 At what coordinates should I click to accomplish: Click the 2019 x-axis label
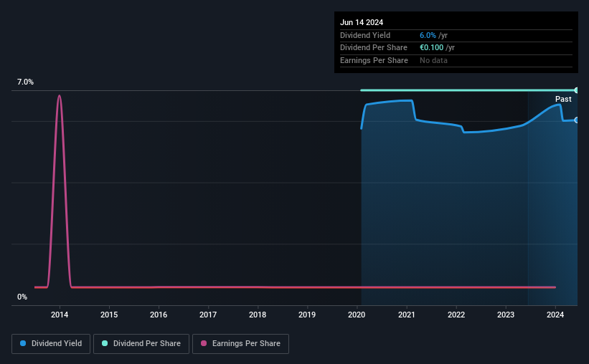(x=307, y=315)
